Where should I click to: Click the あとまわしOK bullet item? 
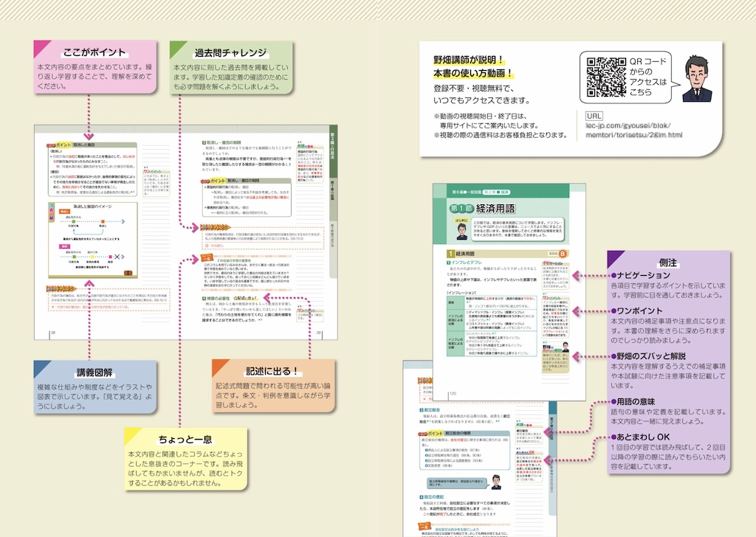click(640, 437)
